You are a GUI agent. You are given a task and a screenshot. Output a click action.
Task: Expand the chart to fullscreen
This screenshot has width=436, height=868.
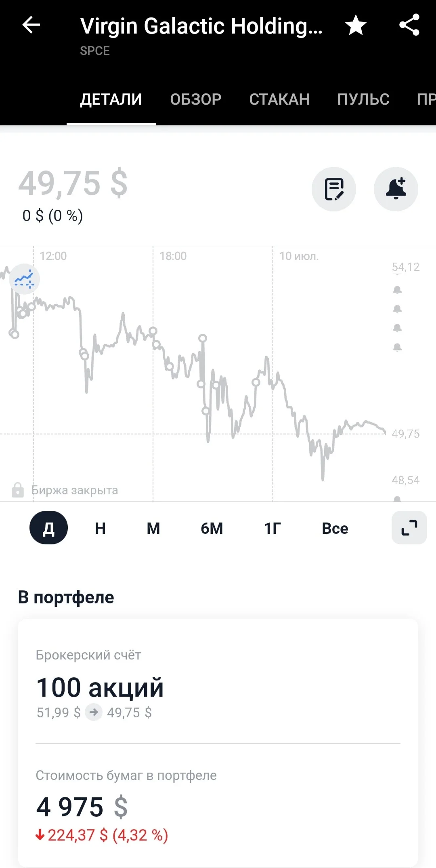tap(409, 528)
